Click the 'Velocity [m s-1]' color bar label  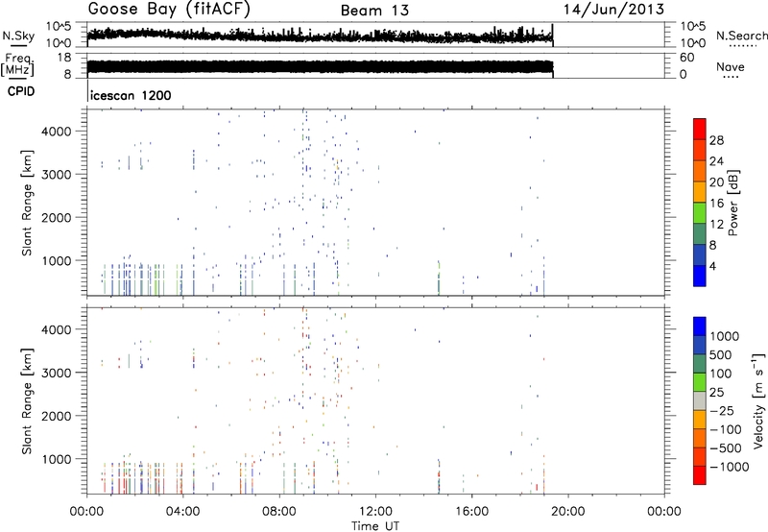pos(758,400)
